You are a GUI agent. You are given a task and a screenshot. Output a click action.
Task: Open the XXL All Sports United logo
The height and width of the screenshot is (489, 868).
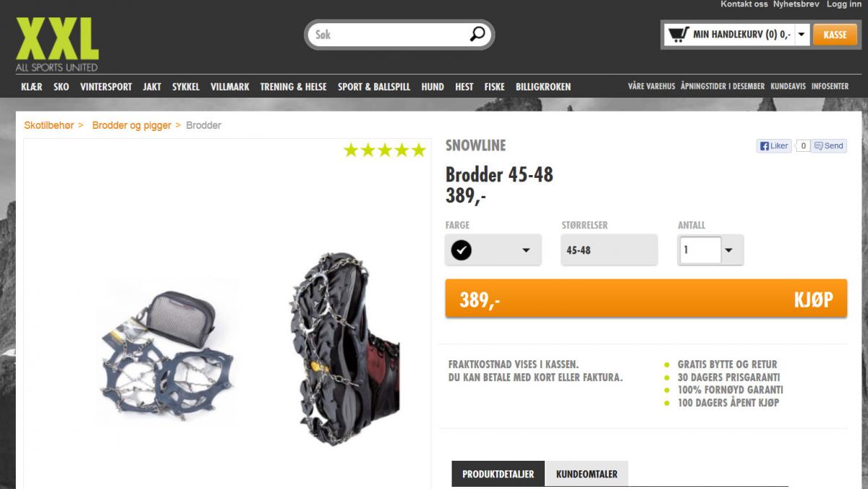[57, 45]
